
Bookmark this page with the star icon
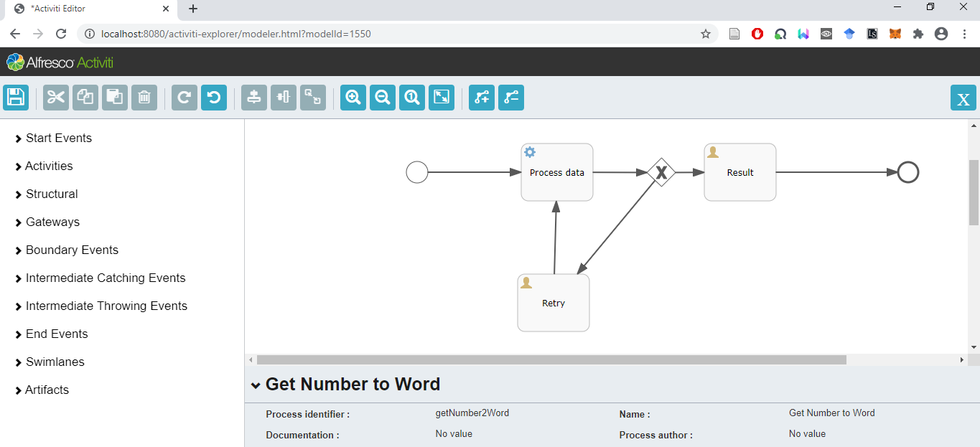click(706, 34)
